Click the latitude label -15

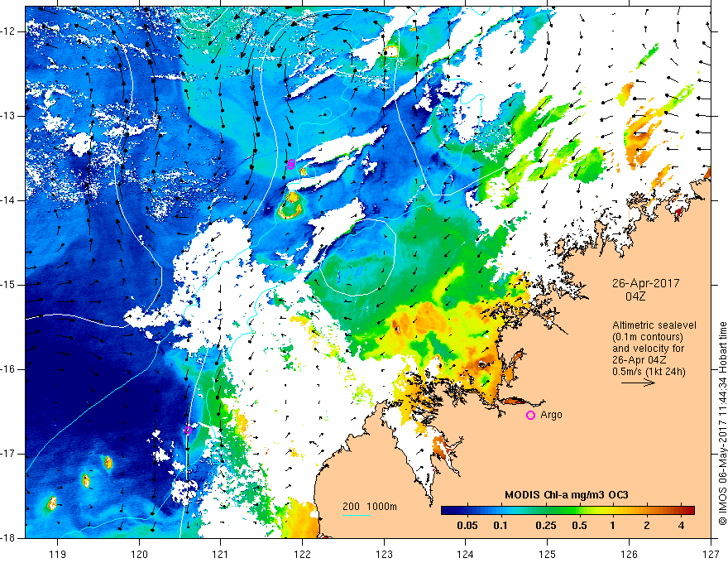coord(8,285)
